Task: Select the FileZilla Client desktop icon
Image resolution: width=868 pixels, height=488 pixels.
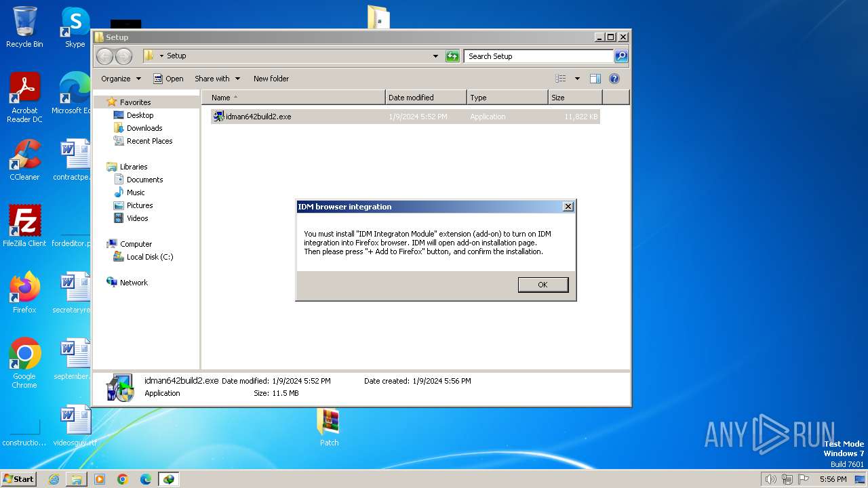Action: pyautogui.click(x=24, y=226)
